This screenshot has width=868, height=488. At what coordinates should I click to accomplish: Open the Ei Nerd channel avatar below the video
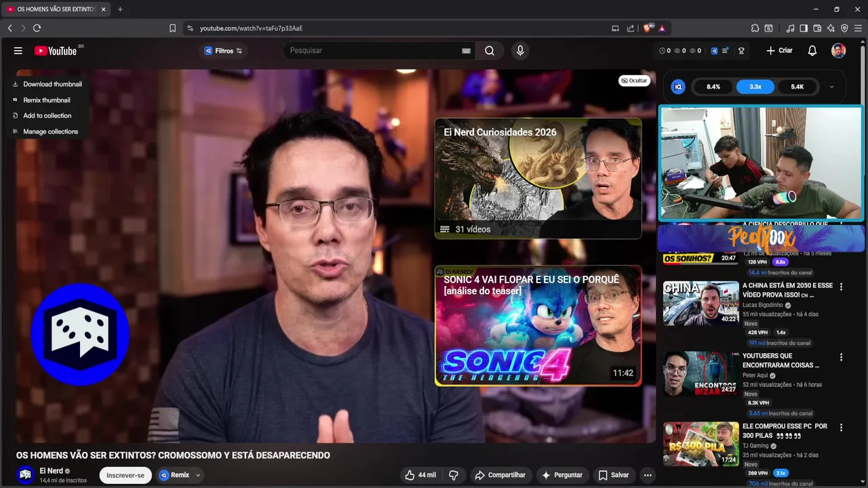click(x=25, y=475)
